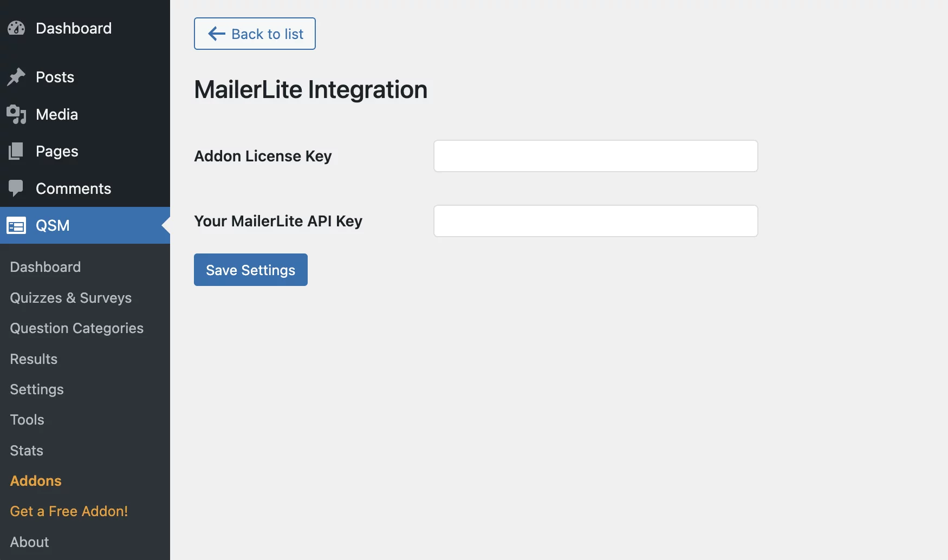
Task: View Stats in the QSM submenu
Action: click(27, 451)
